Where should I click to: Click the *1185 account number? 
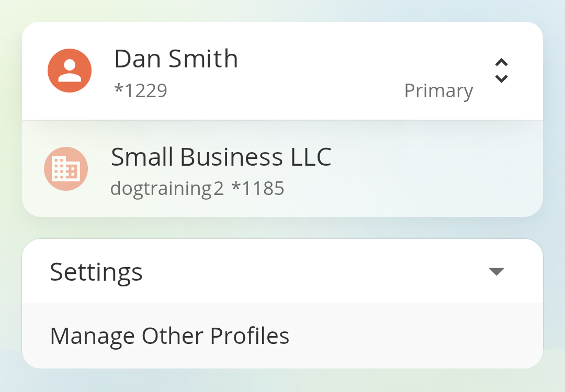[258, 188]
